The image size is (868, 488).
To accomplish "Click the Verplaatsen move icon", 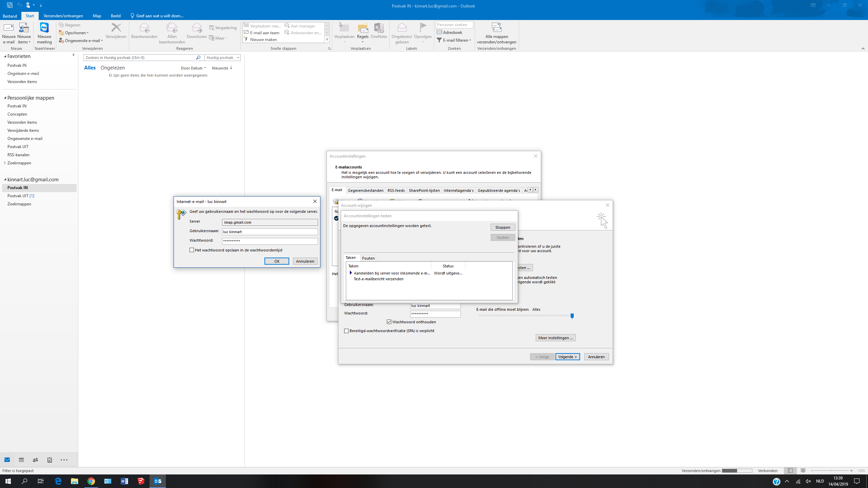I will click(x=344, y=33).
